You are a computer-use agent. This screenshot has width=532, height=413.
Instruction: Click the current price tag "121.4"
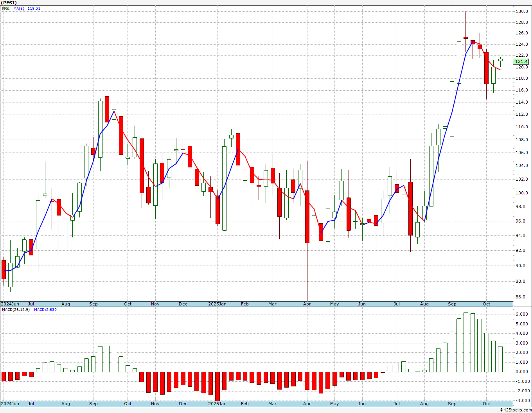click(x=521, y=61)
